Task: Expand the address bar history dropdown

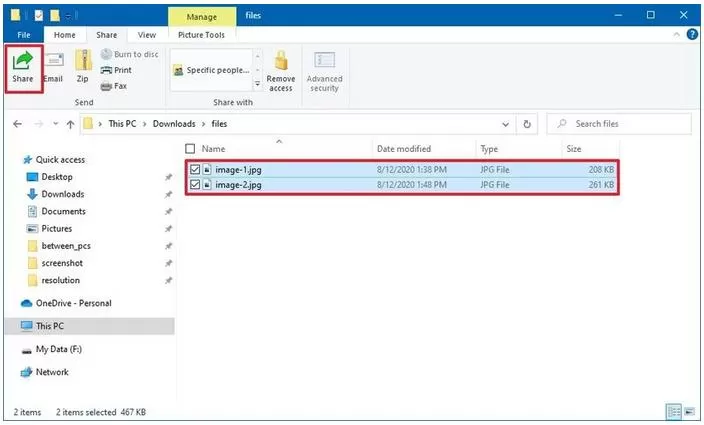Action: 506,124
